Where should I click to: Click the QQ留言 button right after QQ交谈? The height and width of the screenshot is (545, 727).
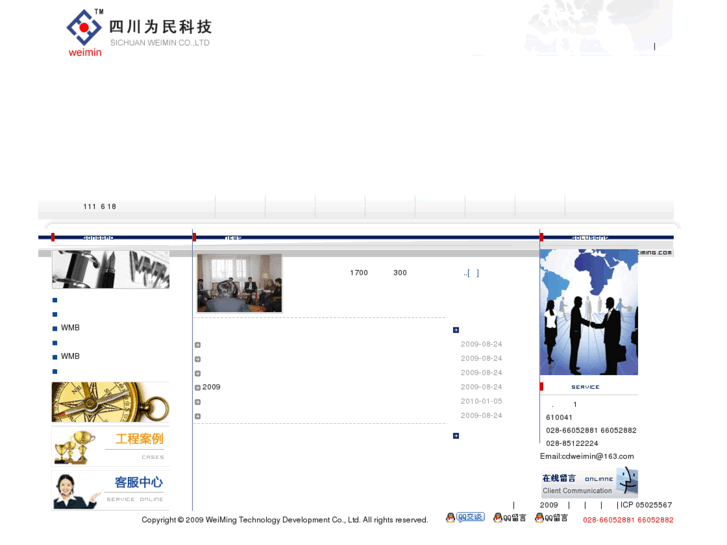(510, 518)
